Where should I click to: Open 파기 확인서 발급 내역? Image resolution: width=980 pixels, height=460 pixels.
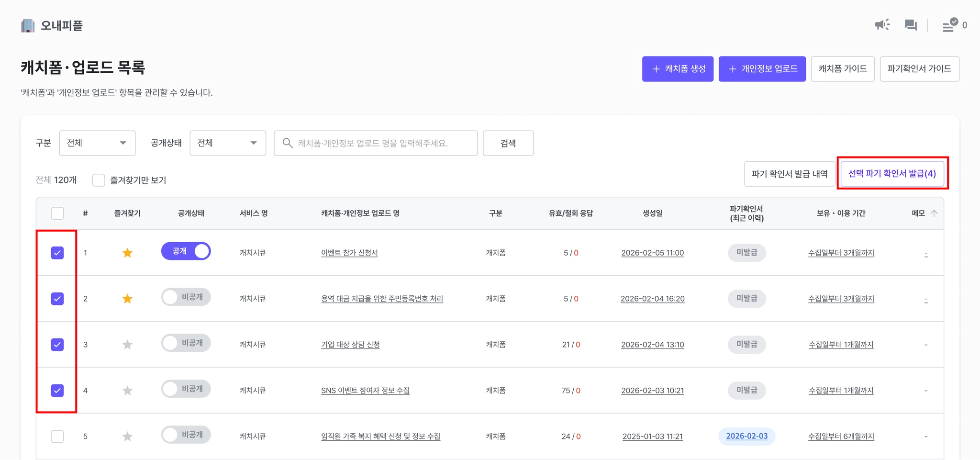point(789,174)
